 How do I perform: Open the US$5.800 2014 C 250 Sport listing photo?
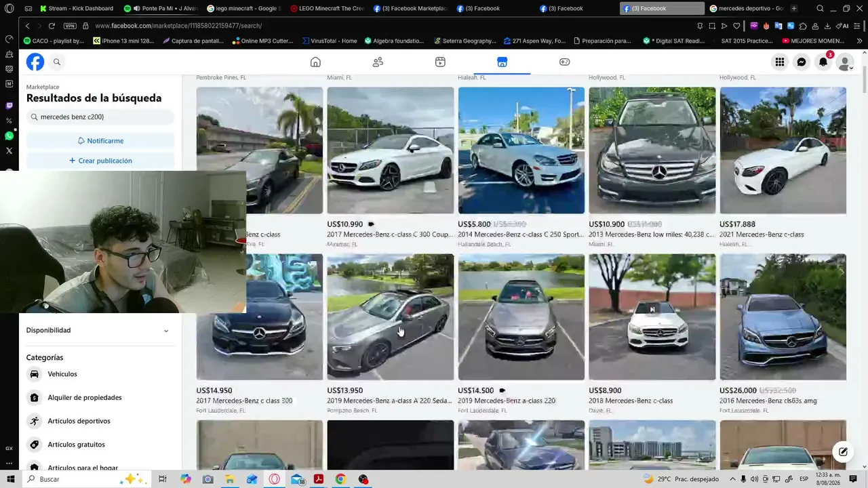(521, 150)
